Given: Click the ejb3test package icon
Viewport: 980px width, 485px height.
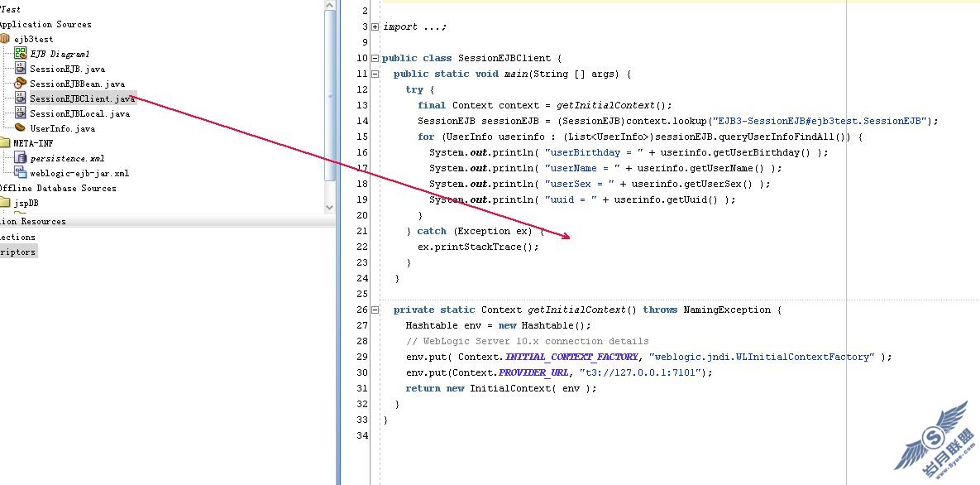Looking at the screenshot, I should tap(5, 39).
